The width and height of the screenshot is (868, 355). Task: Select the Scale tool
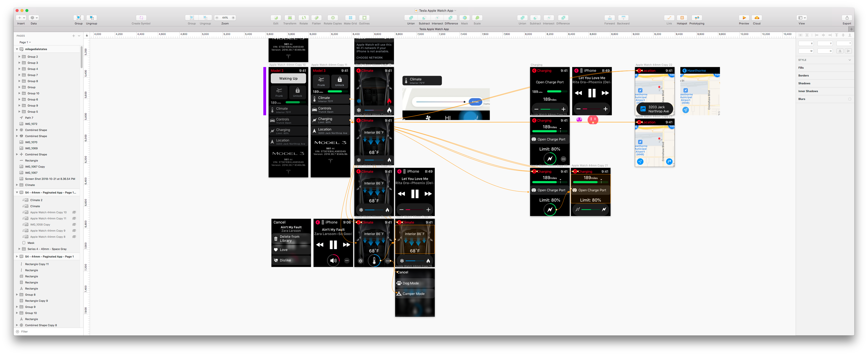pyautogui.click(x=477, y=18)
